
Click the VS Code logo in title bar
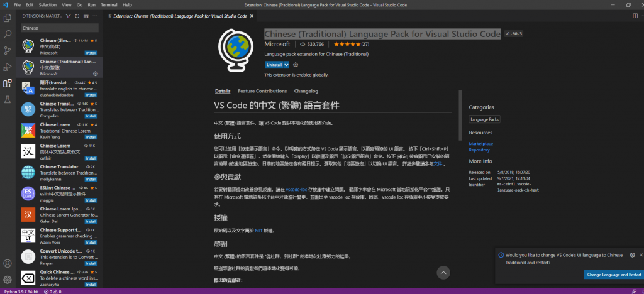[6, 5]
